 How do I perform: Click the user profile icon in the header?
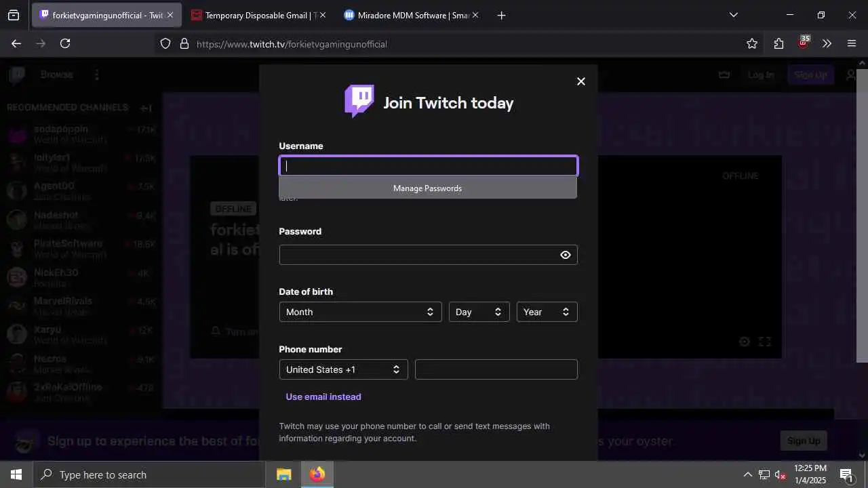pyautogui.click(x=851, y=75)
